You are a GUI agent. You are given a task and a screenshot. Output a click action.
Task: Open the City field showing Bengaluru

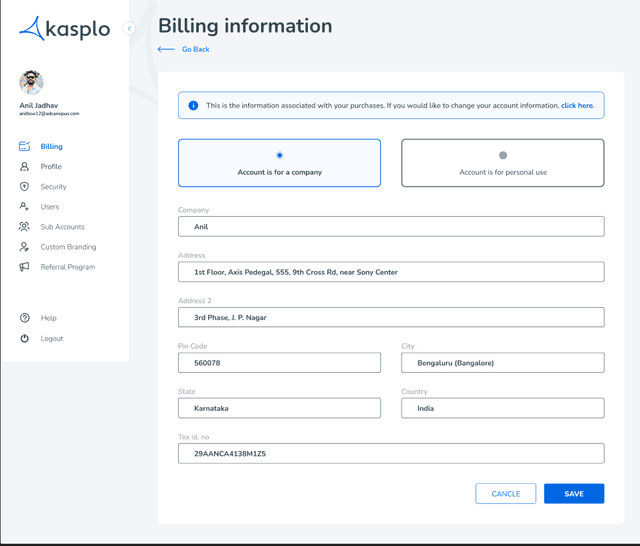502,363
